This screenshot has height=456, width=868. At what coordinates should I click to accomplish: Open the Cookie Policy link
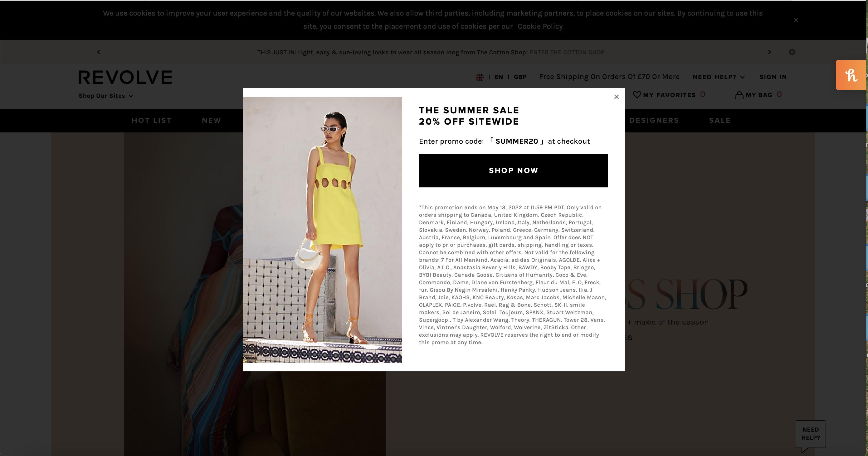click(x=540, y=26)
